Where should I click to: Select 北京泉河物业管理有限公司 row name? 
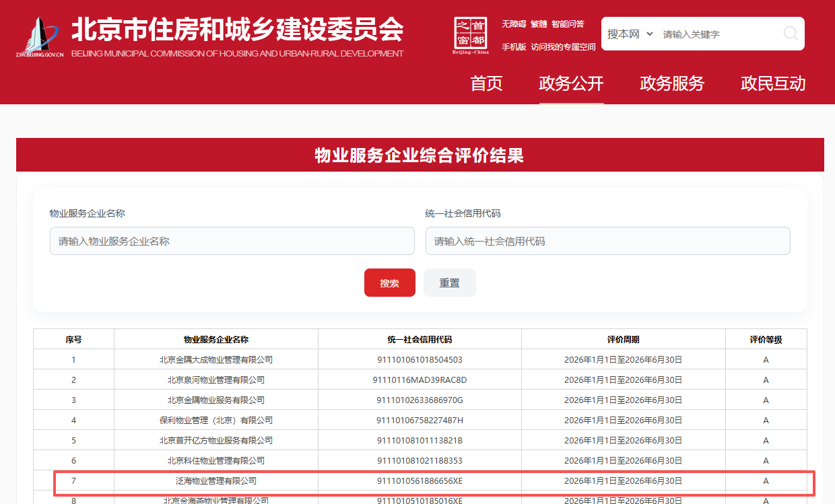pyautogui.click(x=216, y=380)
